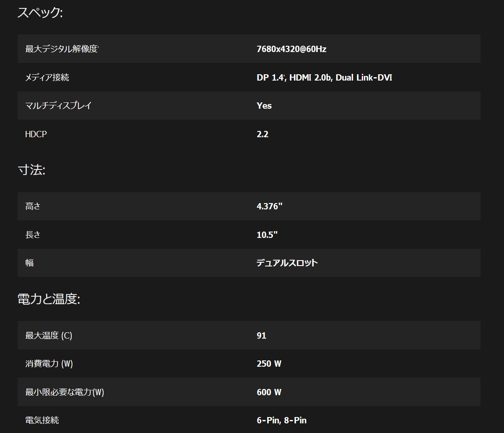This screenshot has height=433, width=504.
Task: Click the HDCP value 2.2
Action: coord(262,134)
